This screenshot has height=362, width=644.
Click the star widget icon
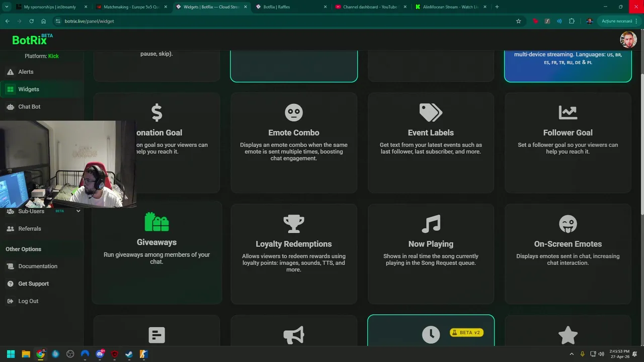pyautogui.click(x=568, y=335)
